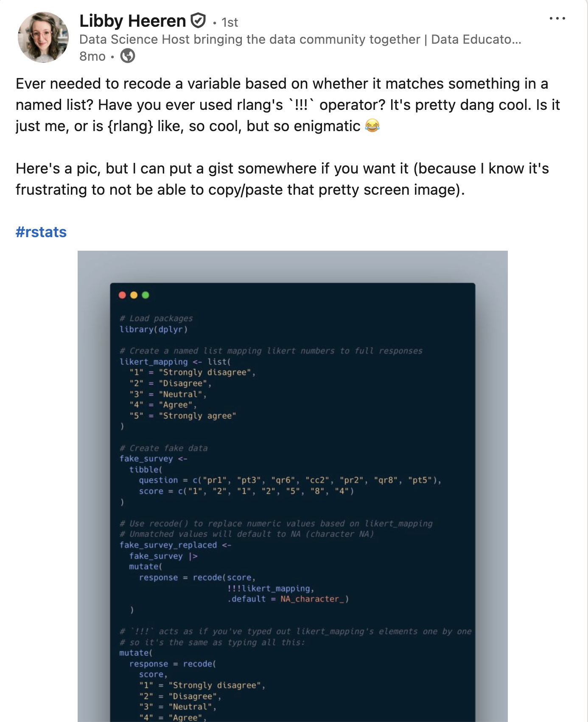Open the three-dot post options menu
588x722 pixels.
[557, 18]
